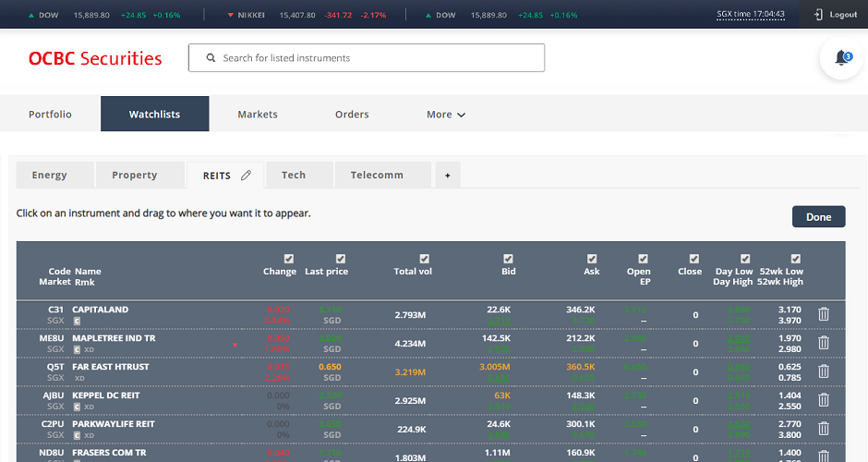Click the C remark badge under KEPPEL DC REIT

tap(77, 407)
